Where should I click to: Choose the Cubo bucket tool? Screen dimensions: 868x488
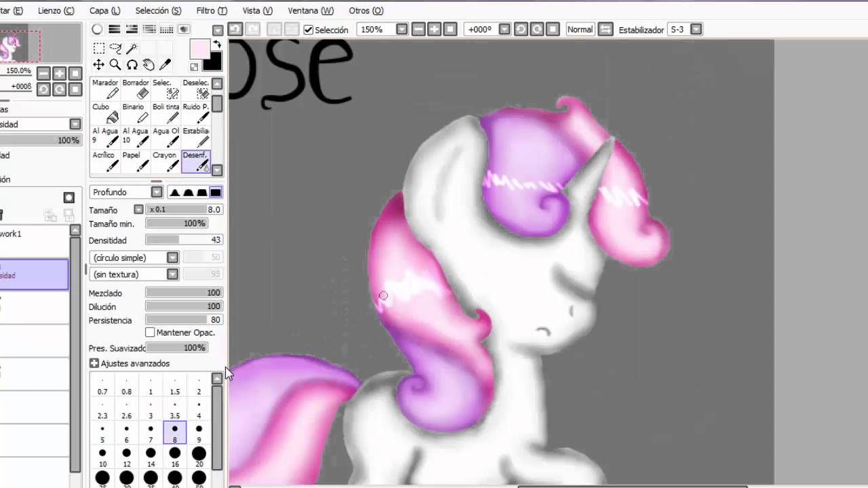[x=105, y=113]
